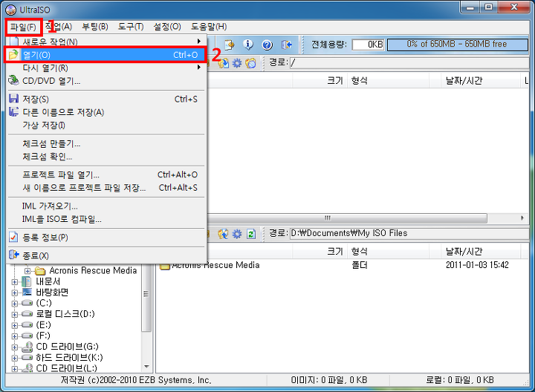Select 프로젝트 파일 열기... menu entry

click(105, 174)
